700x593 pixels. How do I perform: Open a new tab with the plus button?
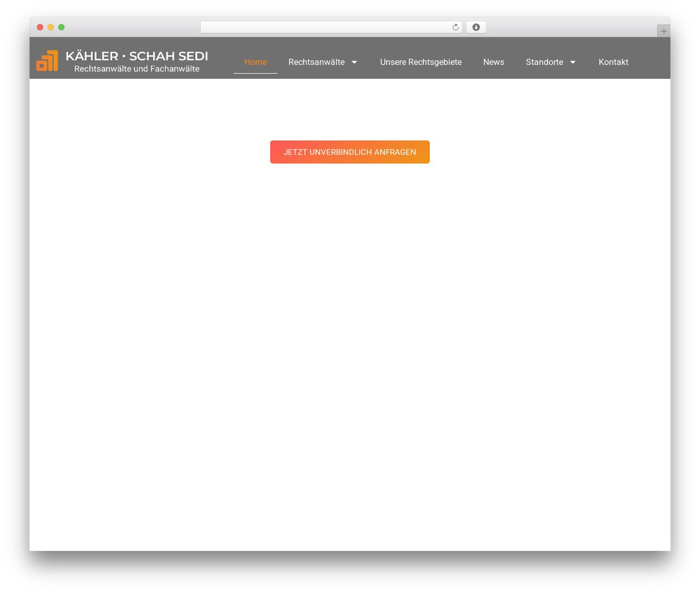coord(663,31)
